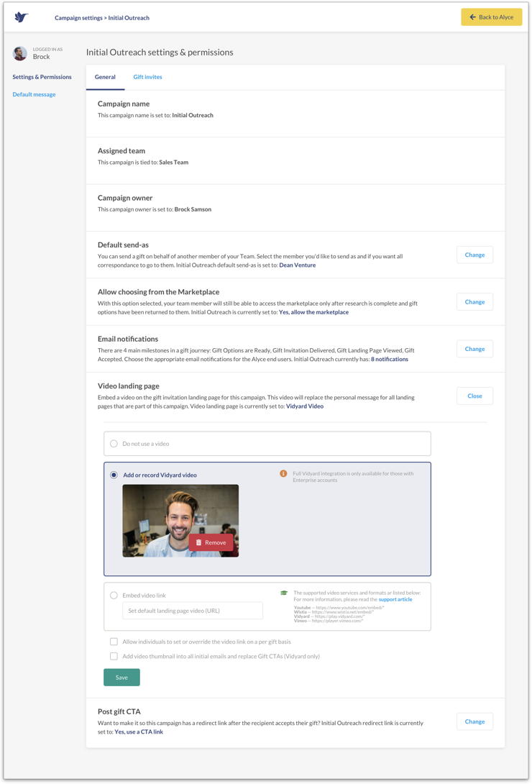The height and width of the screenshot is (784, 532).
Task: Save the video landing page settings
Action: (122, 678)
